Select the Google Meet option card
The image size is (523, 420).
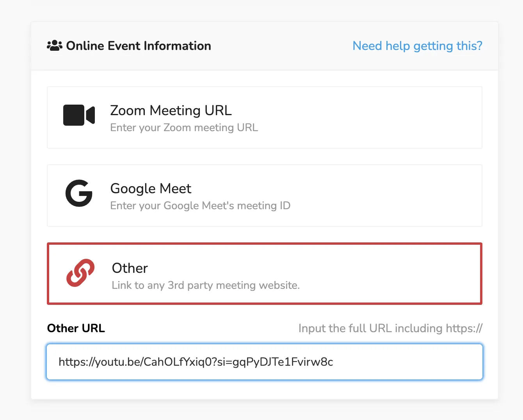coord(265,196)
